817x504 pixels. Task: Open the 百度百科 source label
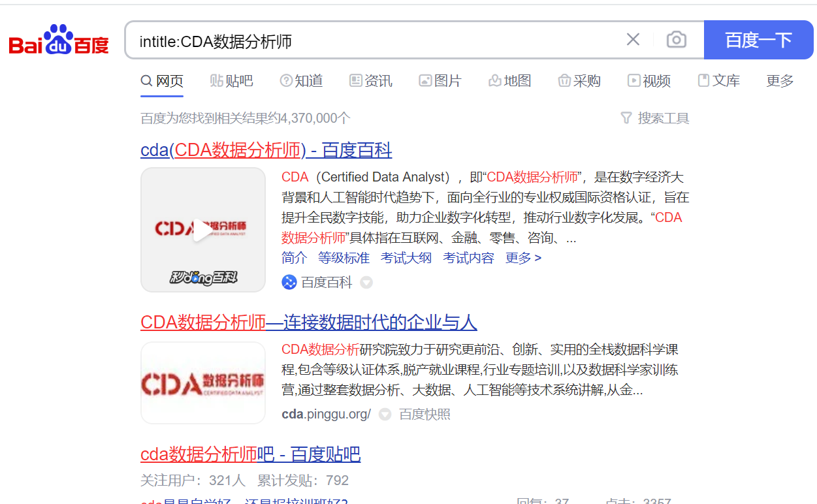pyautogui.click(x=327, y=282)
